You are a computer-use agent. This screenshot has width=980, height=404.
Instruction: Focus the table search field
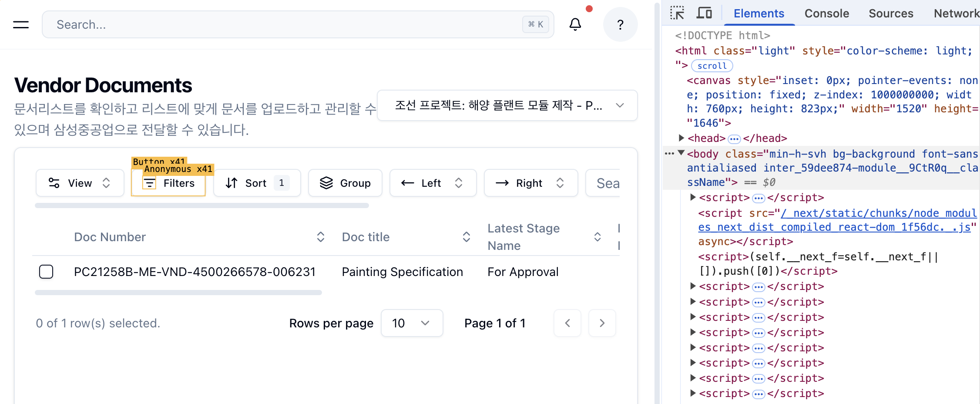pyautogui.click(x=603, y=183)
